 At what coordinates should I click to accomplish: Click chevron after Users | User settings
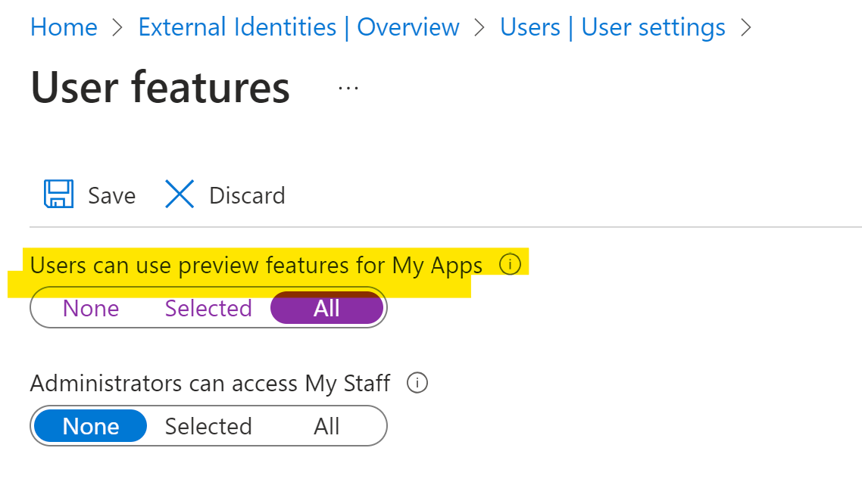point(746,28)
